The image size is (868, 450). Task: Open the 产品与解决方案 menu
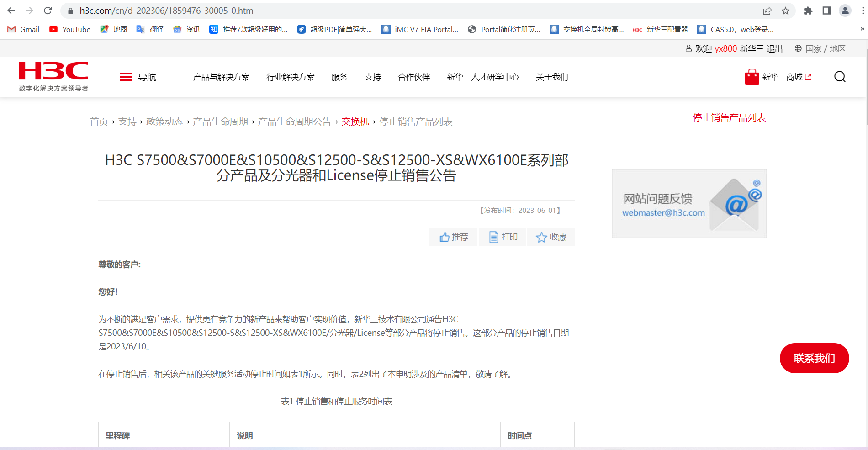[222, 77]
